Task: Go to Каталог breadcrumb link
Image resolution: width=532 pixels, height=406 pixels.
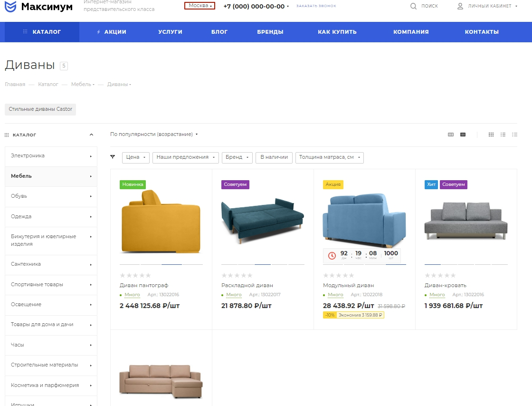Action: click(x=48, y=84)
